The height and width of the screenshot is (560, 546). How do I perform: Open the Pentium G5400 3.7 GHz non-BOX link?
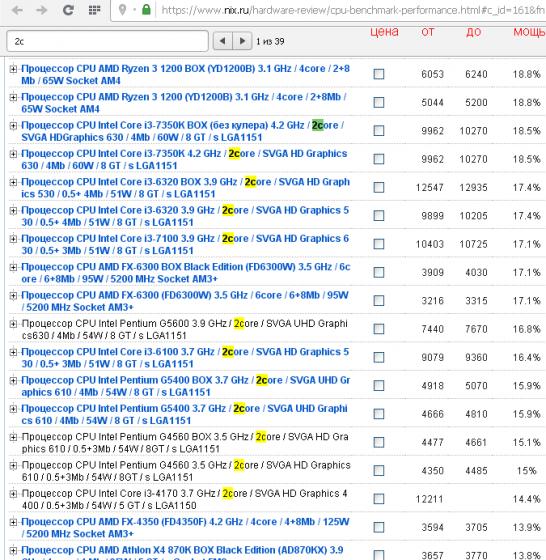[184, 414]
